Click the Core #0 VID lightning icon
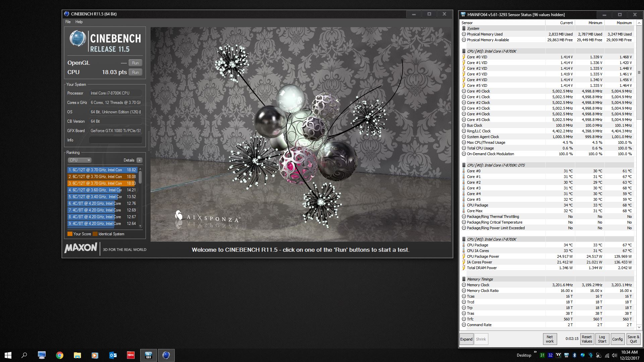This screenshot has height=362, width=644. 464,57
